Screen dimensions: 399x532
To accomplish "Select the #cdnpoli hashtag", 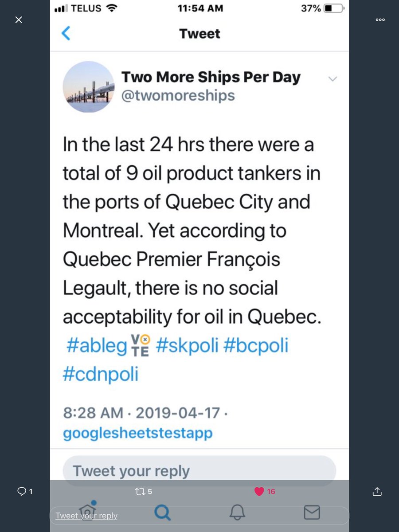I will click(101, 374).
